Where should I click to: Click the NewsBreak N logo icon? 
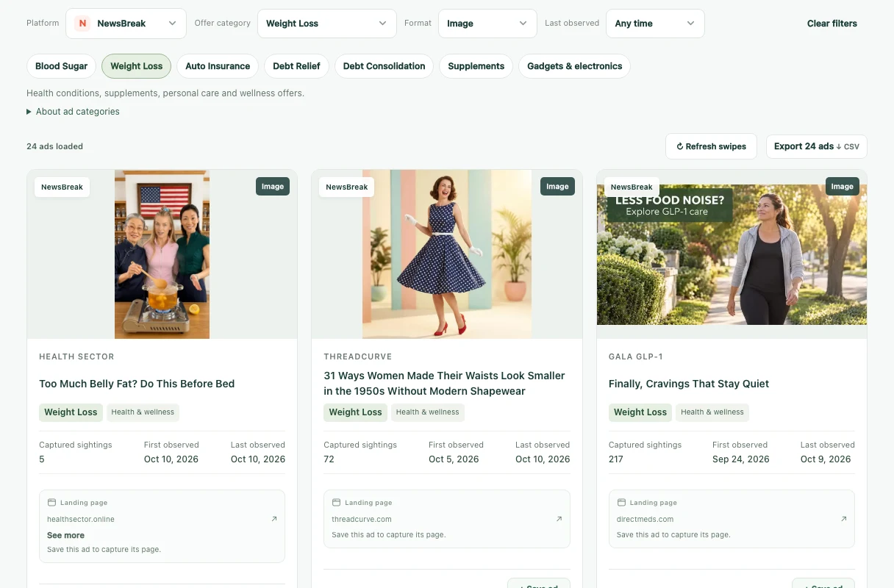click(82, 24)
